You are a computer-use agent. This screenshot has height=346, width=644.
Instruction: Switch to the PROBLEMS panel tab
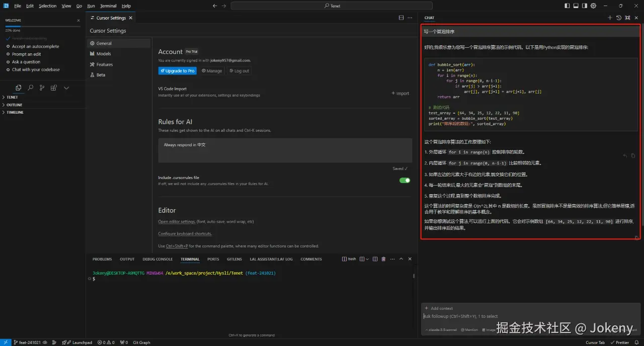point(102,259)
